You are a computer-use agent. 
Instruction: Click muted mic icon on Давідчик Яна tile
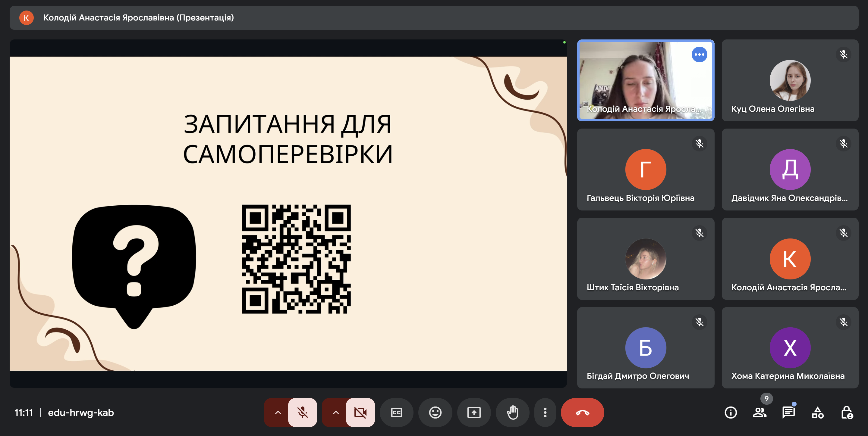tap(843, 144)
